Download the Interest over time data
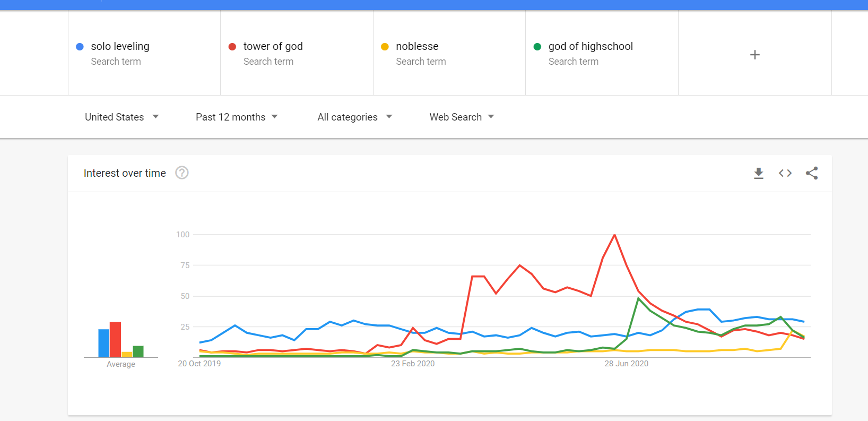 759,173
